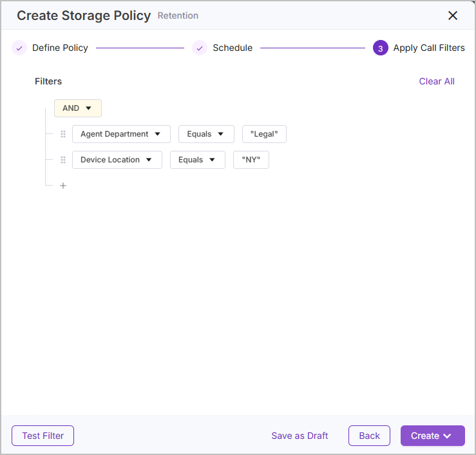The width and height of the screenshot is (476, 455).
Task: Clear All filters link
Action: (x=437, y=81)
